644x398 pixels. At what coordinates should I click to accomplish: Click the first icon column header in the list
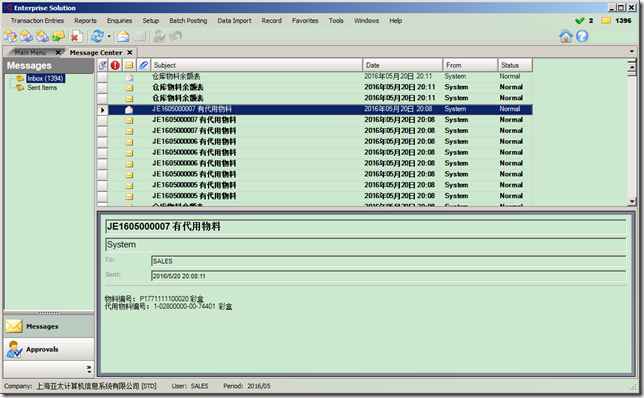pyautogui.click(x=103, y=65)
